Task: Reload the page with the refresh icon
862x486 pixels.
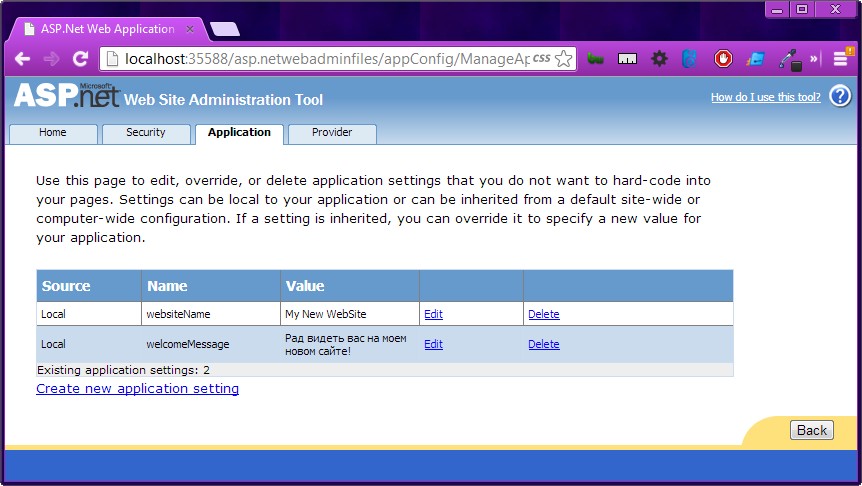Action: (x=81, y=59)
